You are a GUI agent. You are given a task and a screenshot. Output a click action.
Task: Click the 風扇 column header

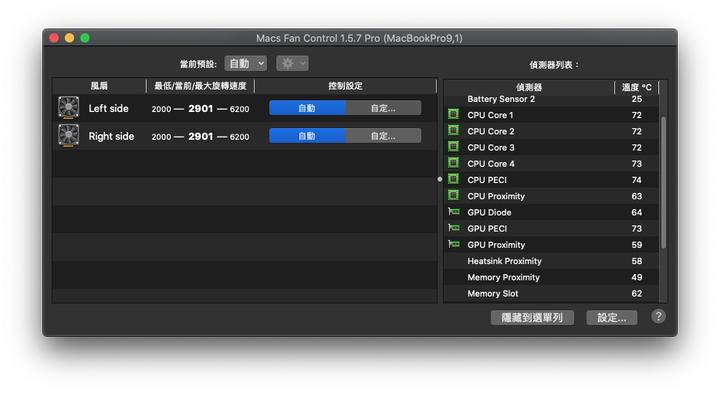pyautogui.click(x=99, y=86)
